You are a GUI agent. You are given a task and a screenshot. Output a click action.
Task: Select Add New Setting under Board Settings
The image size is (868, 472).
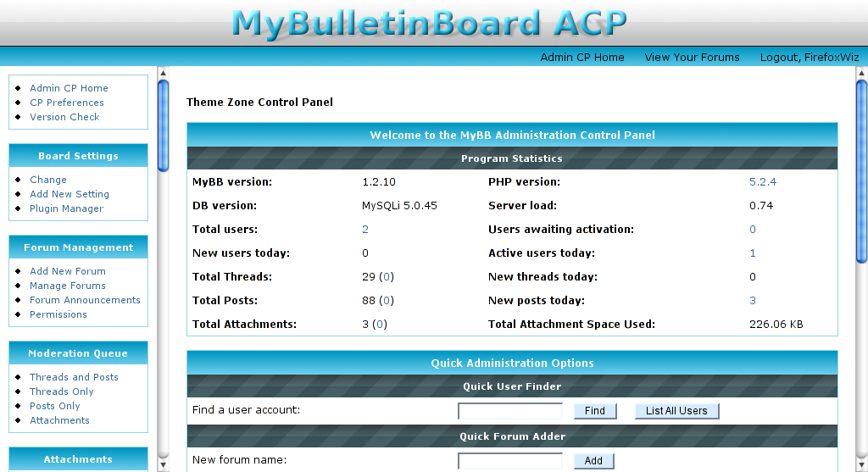click(x=70, y=194)
